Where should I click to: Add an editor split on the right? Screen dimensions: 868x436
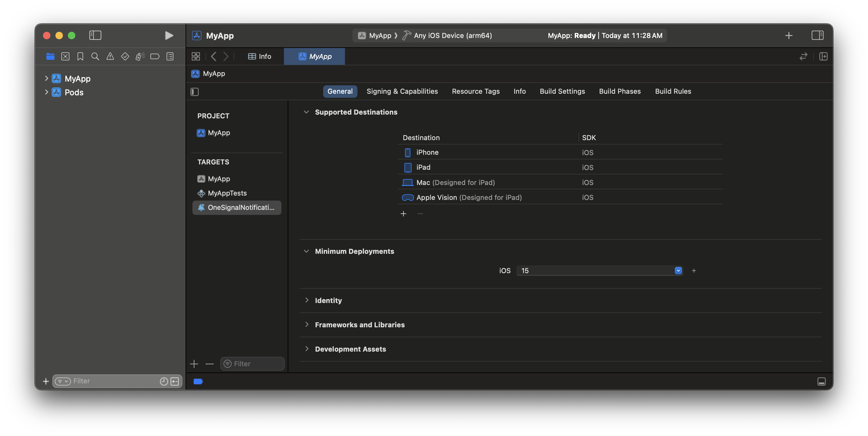pyautogui.click(x=823, y=56)
